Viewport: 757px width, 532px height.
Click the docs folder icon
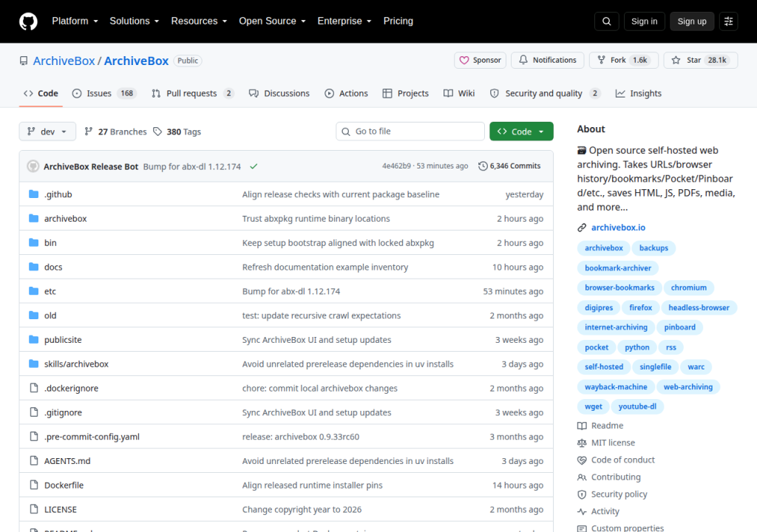(x=33, y=267)
